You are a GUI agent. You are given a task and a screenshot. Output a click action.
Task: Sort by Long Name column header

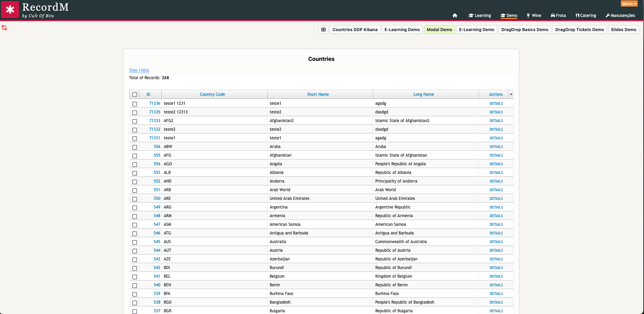pyautogui.click(x=423, y=94)
